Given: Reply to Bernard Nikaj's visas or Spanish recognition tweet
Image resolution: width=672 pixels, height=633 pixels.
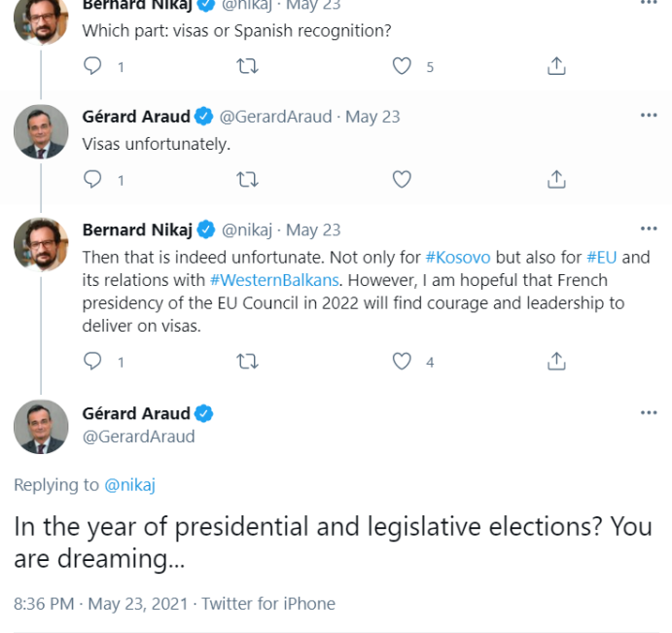Looking at the screenshot, I should pos(93,66).
